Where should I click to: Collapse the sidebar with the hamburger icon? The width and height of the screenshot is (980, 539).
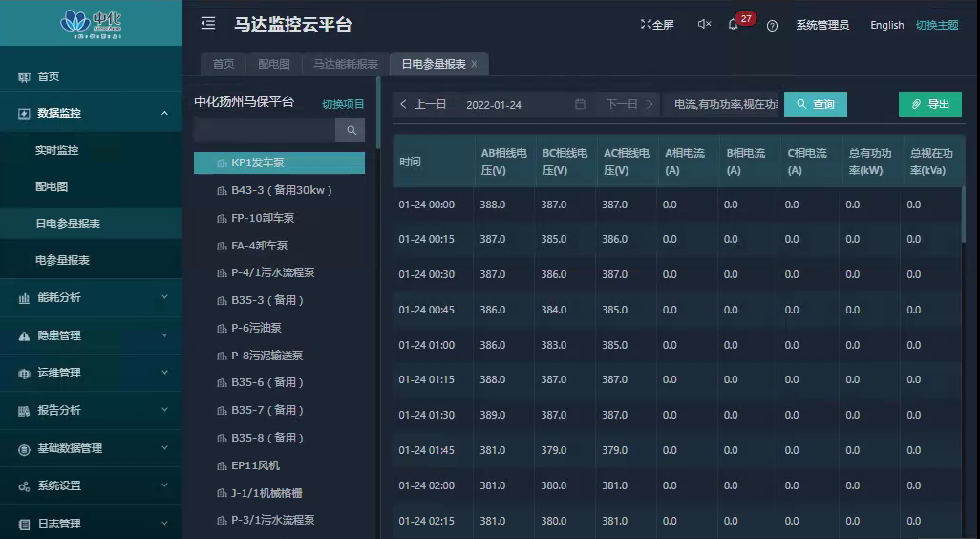point(208,24)
